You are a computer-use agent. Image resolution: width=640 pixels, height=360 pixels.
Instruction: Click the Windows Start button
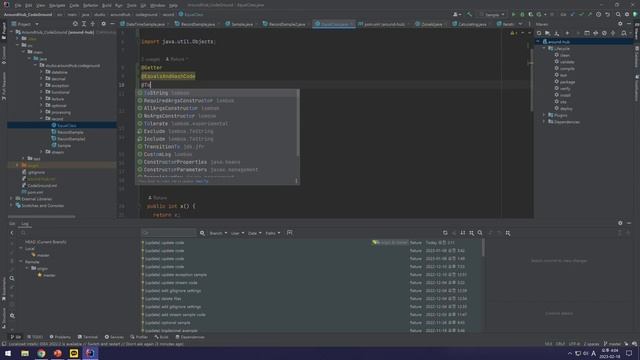pyautogui.click(x=8, y=353)
